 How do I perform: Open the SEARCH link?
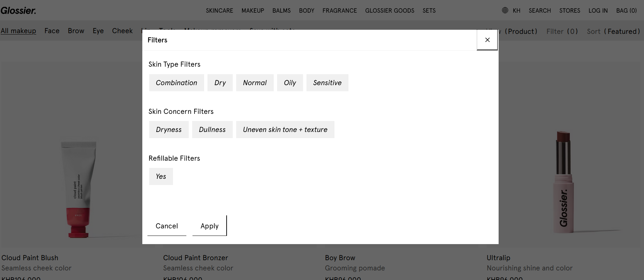coord(540,11)
